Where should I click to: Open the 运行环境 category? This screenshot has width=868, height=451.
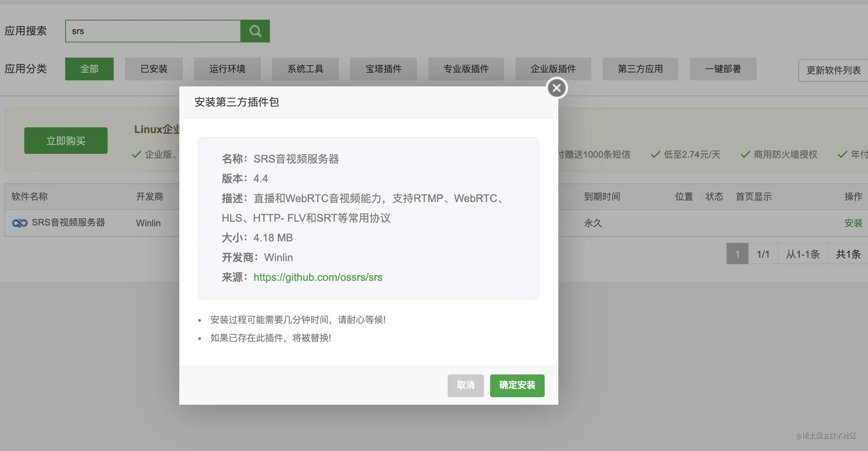[x=227, y=69]
